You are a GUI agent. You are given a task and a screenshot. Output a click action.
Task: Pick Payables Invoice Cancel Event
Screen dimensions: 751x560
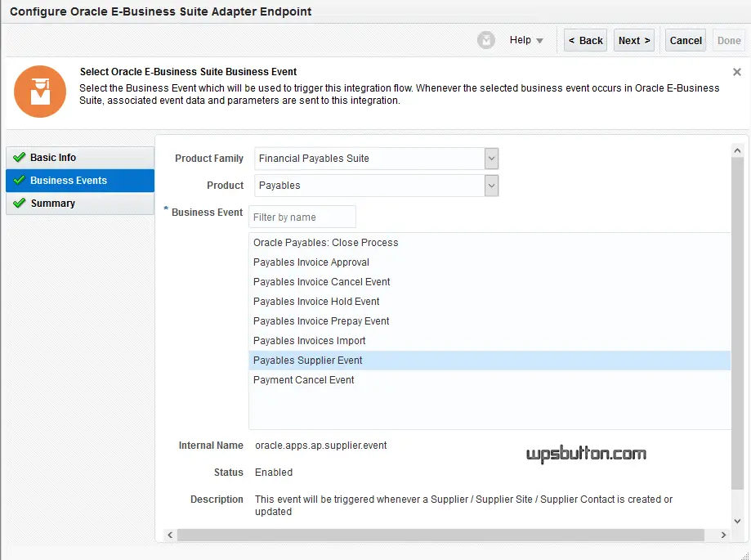[x=489, y=282]
